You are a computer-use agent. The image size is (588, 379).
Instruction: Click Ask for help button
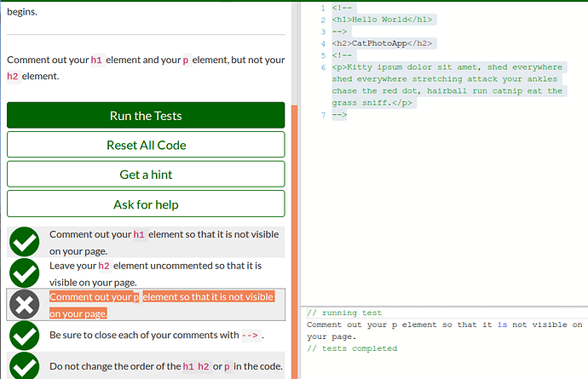[146, 204]
